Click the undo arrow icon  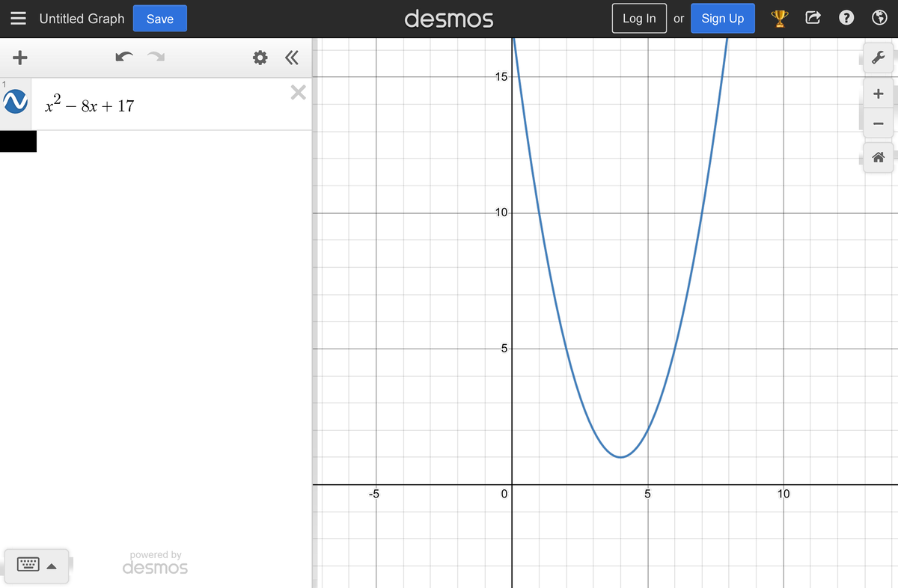124,57
